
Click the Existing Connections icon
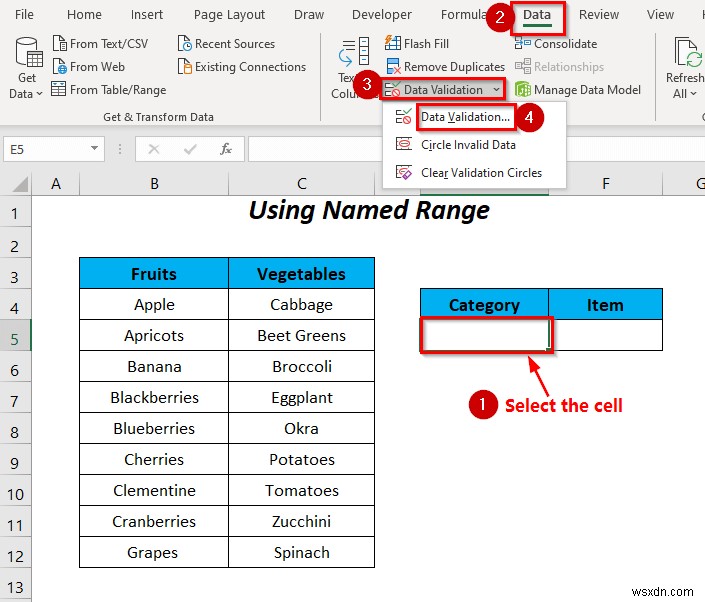(184, 67)
